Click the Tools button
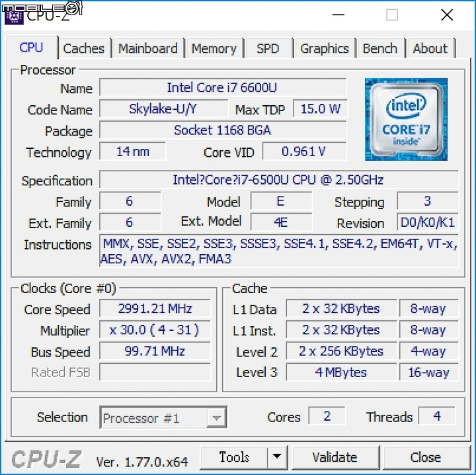Screen dimensions: 476x475 (x=234, y=457)
